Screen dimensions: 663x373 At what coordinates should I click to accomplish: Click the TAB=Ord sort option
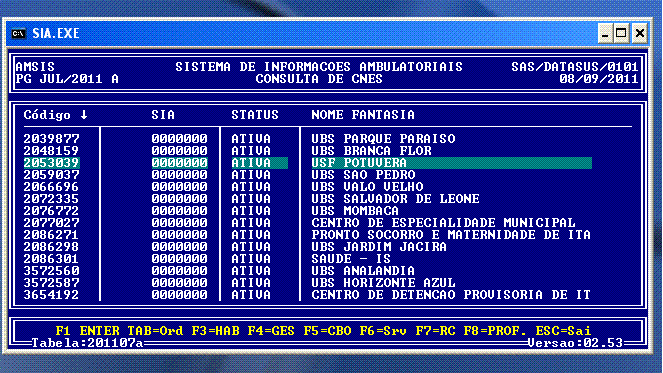click(x=155, y=331)
